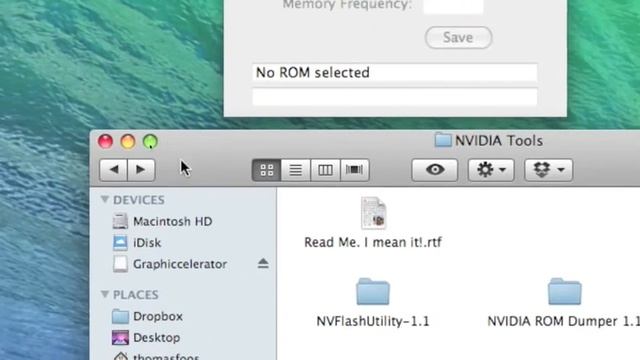
Task: Select the NVFlashUtility-1.1 folder icon
Action: tap(373, 291)
